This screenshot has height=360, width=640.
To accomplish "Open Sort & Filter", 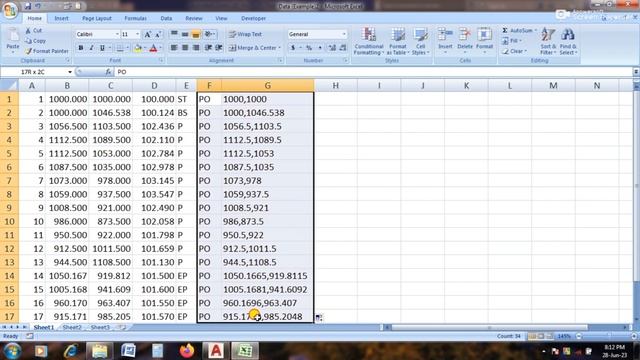I will pyautogui.click(x=548, y=41).
